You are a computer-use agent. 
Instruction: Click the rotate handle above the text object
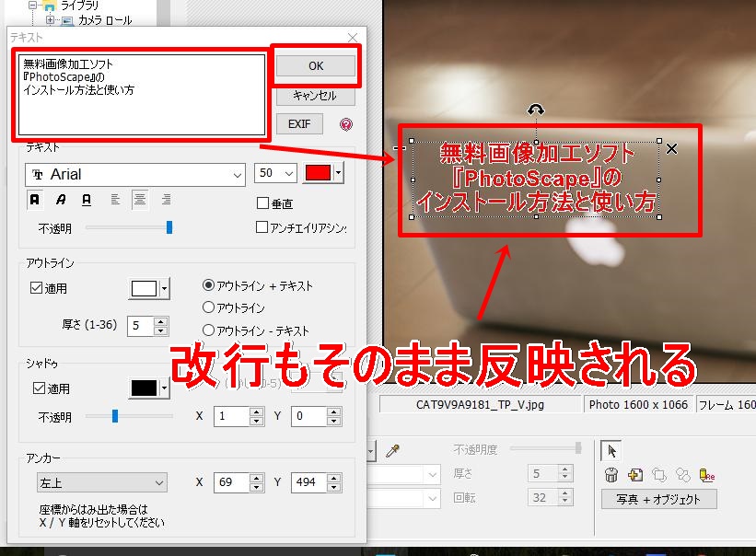[536, 110]
